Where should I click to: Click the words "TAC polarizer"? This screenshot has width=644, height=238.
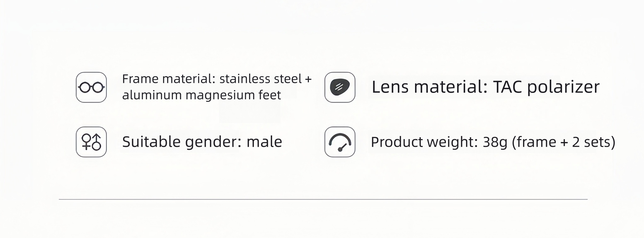546,87
